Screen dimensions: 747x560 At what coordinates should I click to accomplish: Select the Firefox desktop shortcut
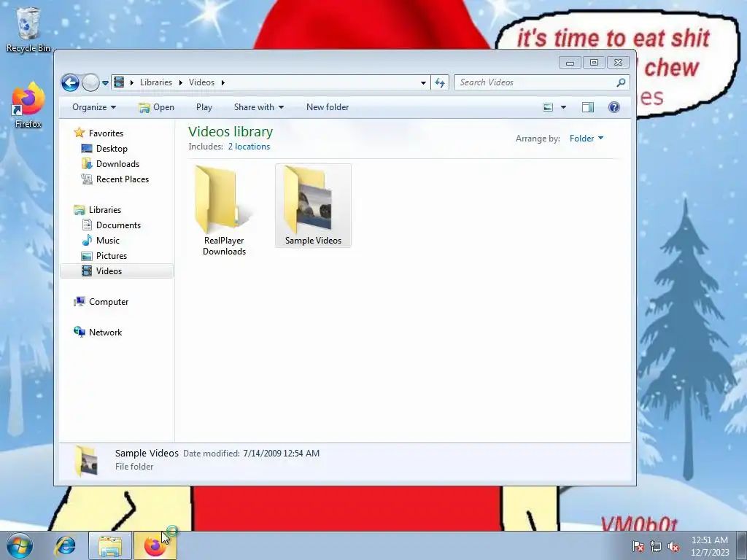click(x=28, y=105)
